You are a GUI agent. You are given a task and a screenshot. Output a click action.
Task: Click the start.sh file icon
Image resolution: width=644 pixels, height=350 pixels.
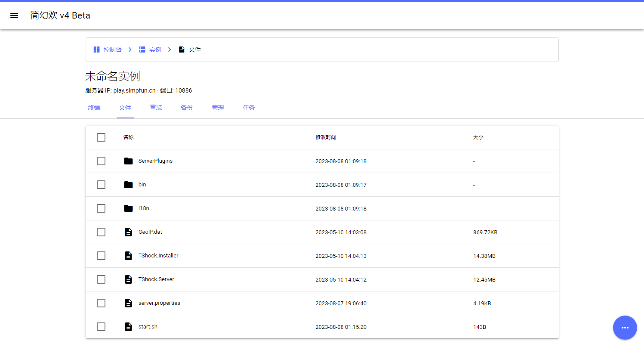tap(128, 327)
